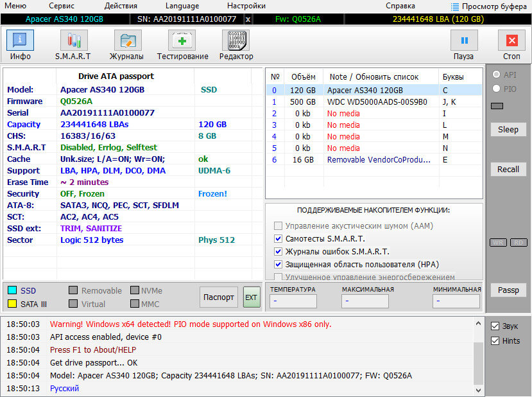Open the Меню menu

[x=15, y=6]
